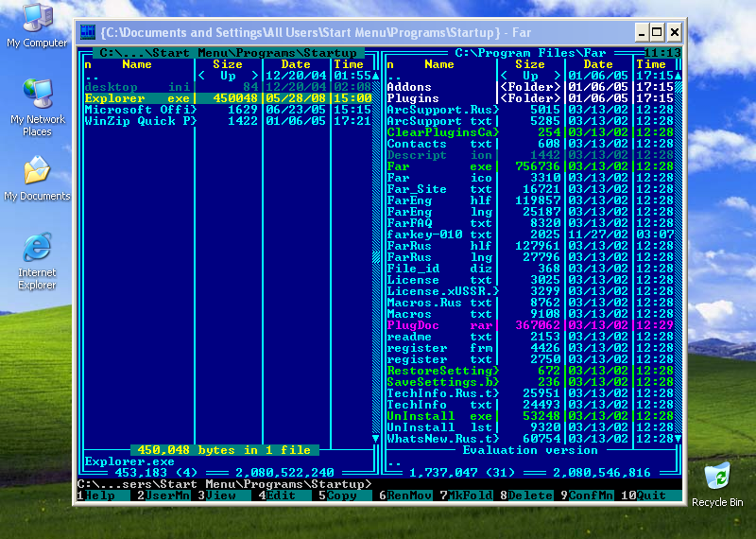Click the right panel Size column header
Viewport: 756px width, 539px height.
tap(530, 64)
